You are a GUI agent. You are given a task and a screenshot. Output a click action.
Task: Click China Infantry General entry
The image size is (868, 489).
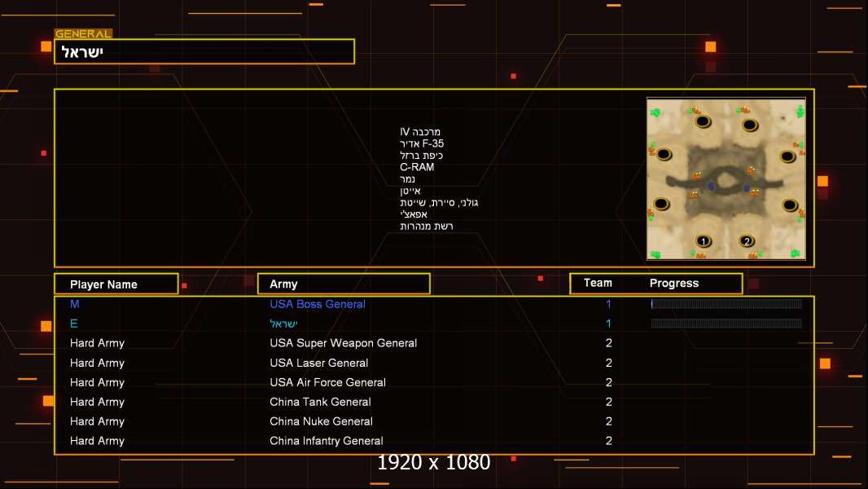[x=326, y=441]
